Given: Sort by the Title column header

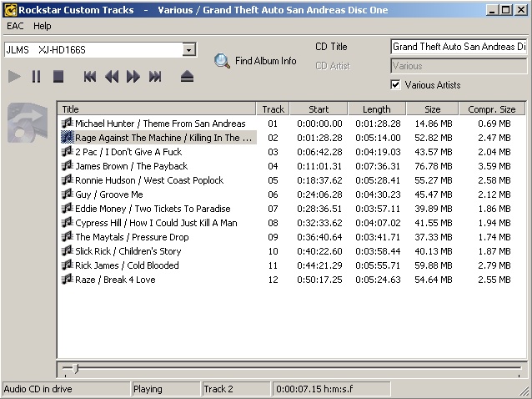Looking at the screenshot, I should tap(157, 109).
